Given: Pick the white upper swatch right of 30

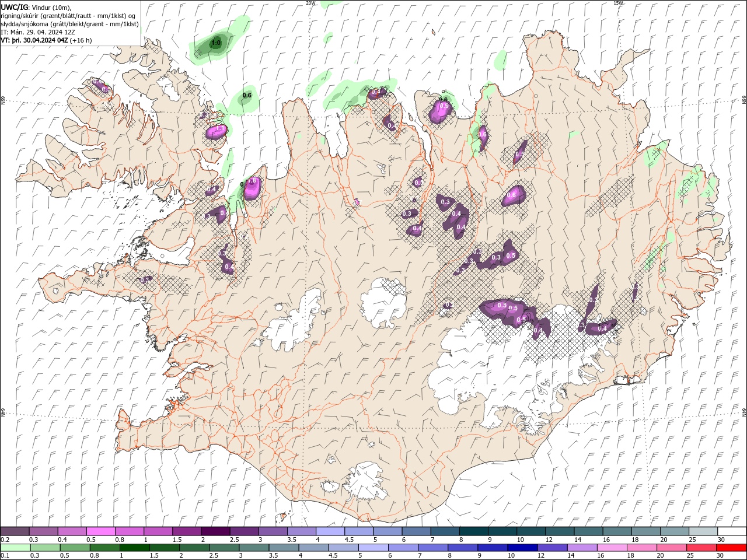Looking at the screenshot, I should pyautogui.click(x=731, y=531).
